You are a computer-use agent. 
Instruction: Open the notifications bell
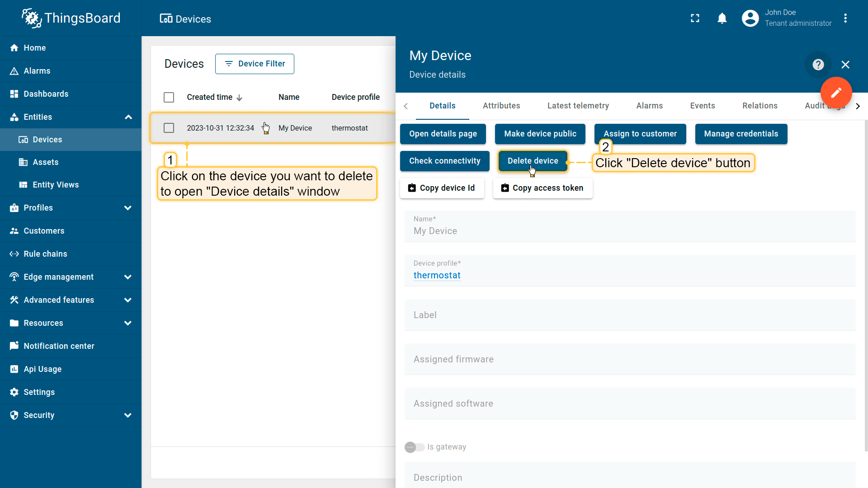pyautogui.click(x=722, y=18)
